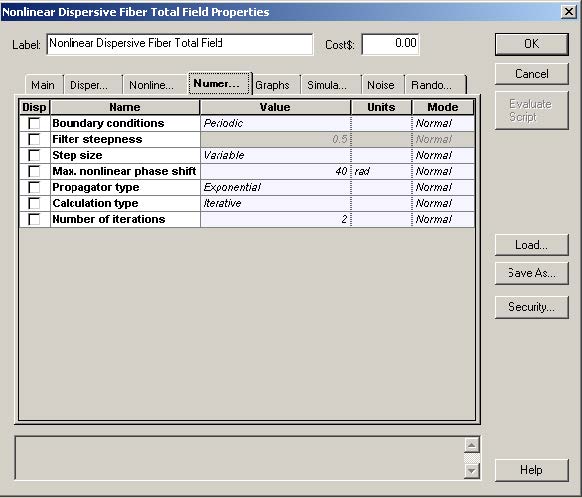Open Propagator type Exponential value dropdown
582x498 pixels.
(x=275, y=187)
